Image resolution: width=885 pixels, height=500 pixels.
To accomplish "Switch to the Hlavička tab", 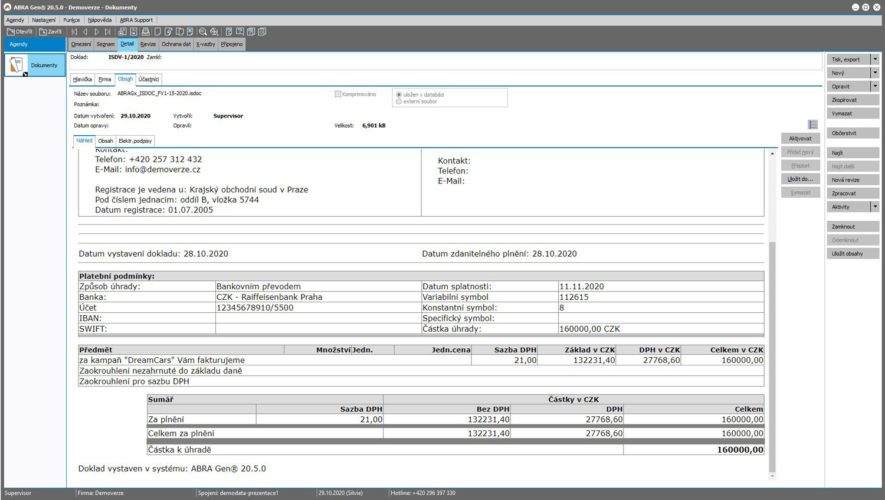I will (83, 78).
